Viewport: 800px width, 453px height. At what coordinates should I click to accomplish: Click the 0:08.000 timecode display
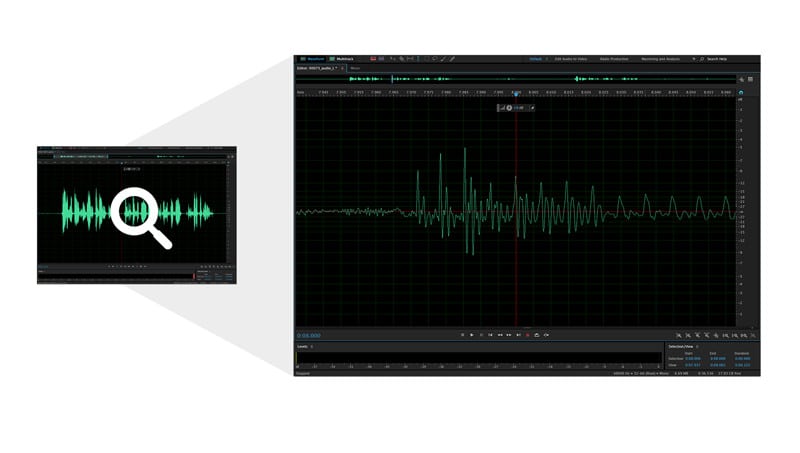(x=309, y=335)
